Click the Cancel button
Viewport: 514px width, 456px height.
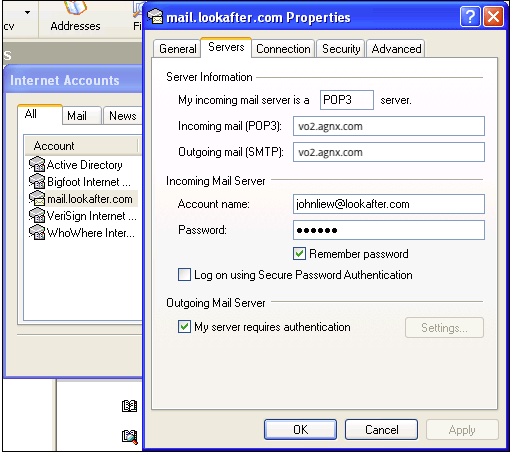click(x=381, y=430)
